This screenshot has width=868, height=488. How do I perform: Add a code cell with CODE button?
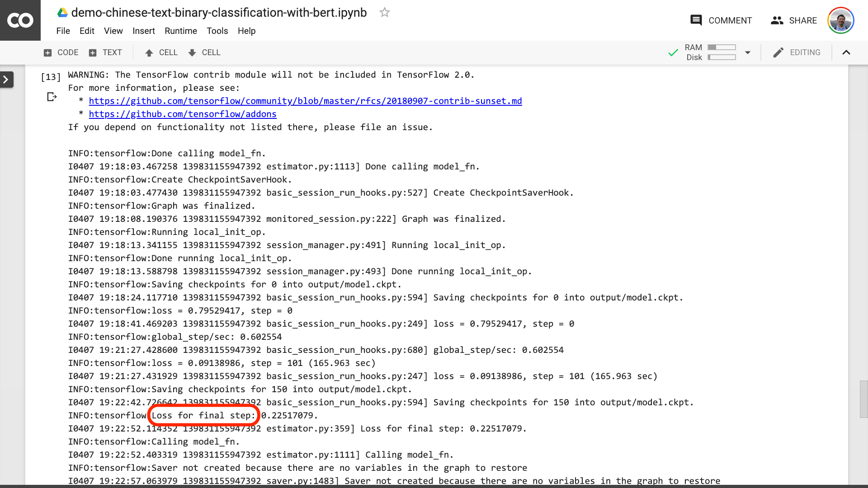pos(61,52)
